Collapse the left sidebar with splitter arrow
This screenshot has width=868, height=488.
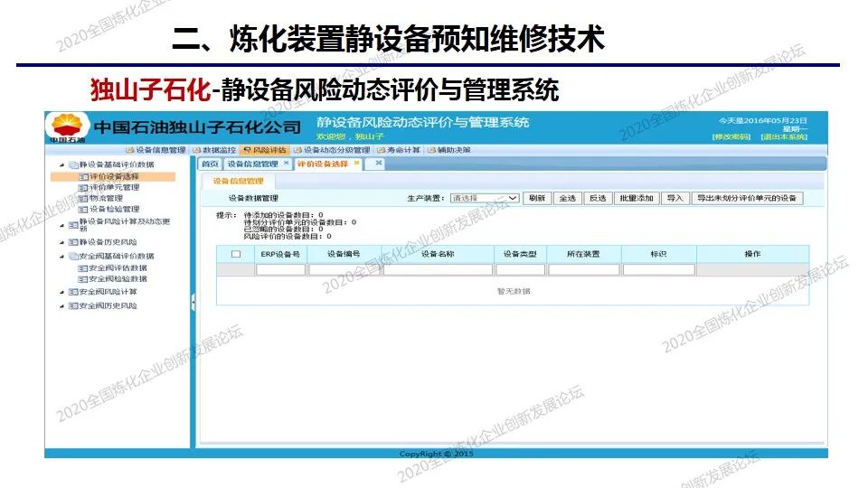193,302
